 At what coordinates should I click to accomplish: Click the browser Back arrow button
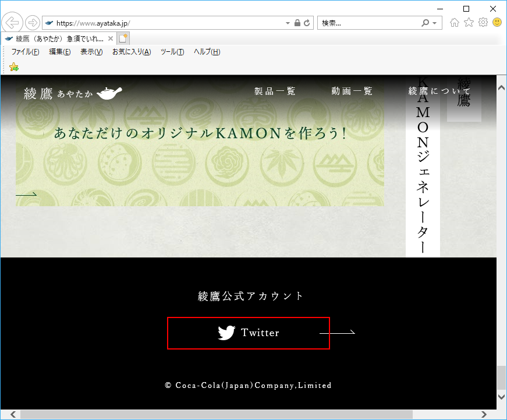pyautogui.click(x=12, y=23)
